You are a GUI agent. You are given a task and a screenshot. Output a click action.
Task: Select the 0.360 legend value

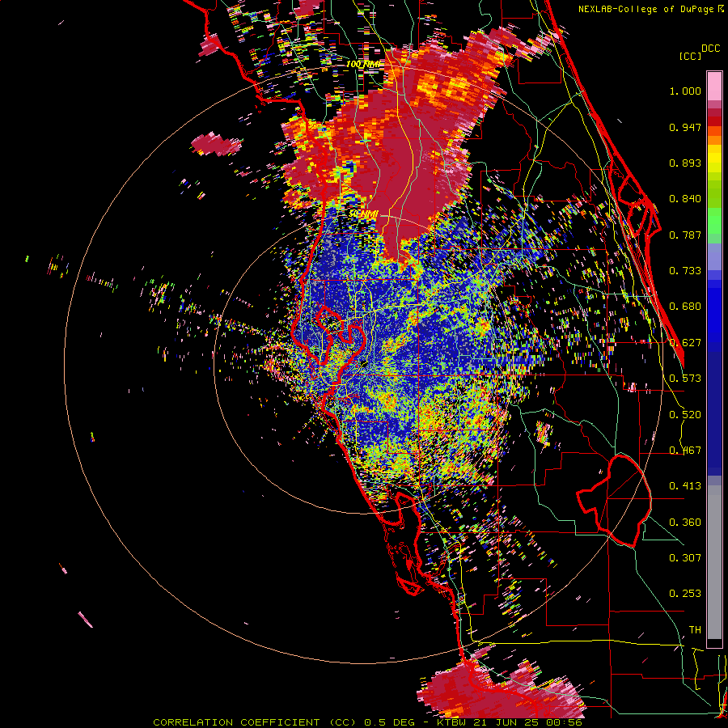685,523
